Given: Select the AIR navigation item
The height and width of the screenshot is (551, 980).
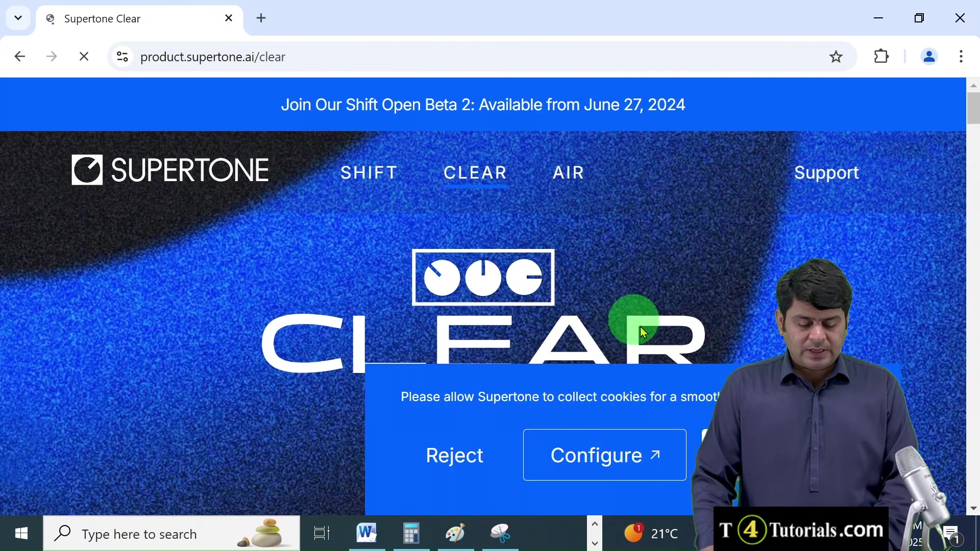Looking at the screenshot, I should click(x=568, y=172).
